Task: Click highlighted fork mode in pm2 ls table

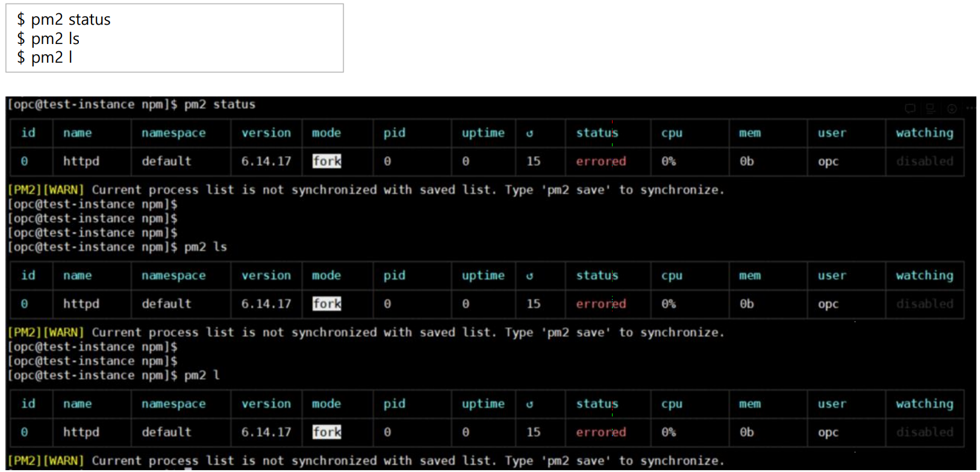Action: coord(326,304)
